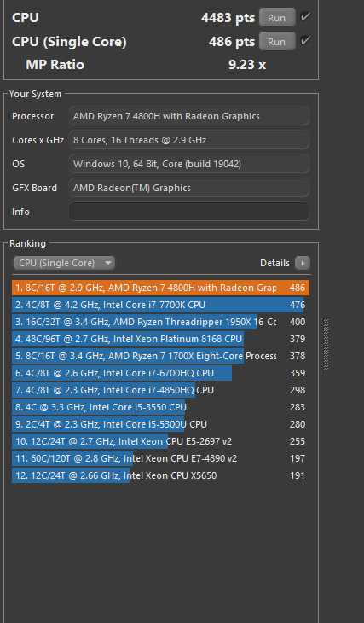Click the OS Windows 10 field
This screenshot has height=623, width=364.
[189, 164]
